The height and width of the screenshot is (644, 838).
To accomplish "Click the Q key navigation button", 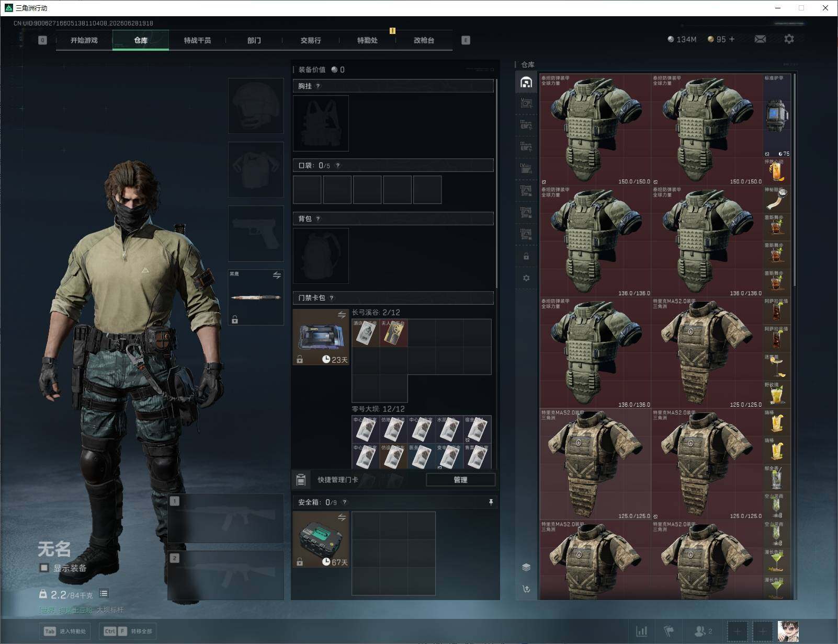I will 43,40.
